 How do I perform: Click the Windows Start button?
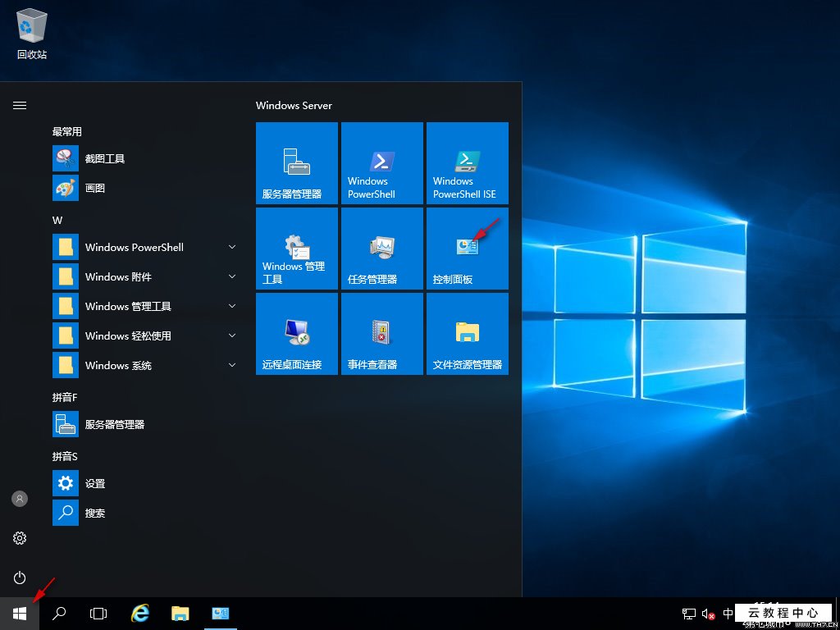point(20,614)
